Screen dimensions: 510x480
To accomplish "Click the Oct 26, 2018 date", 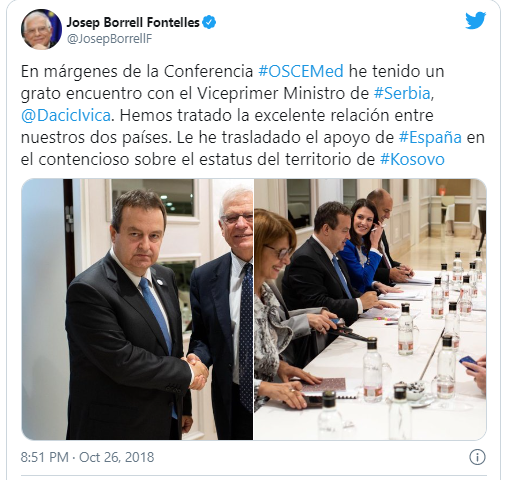I will point(117,457).
